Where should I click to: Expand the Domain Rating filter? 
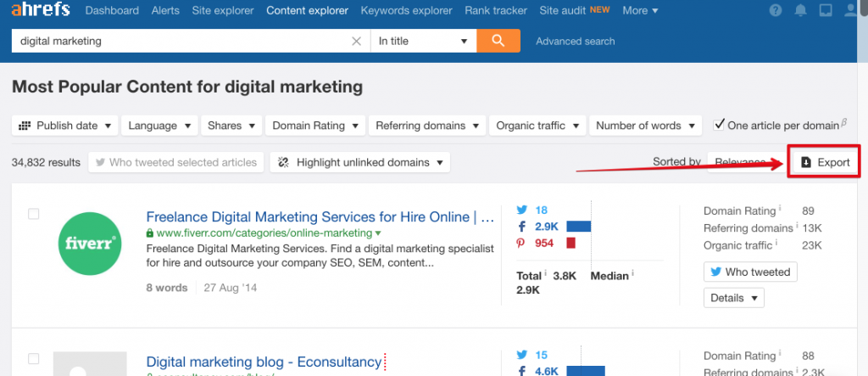pos(314,126)
